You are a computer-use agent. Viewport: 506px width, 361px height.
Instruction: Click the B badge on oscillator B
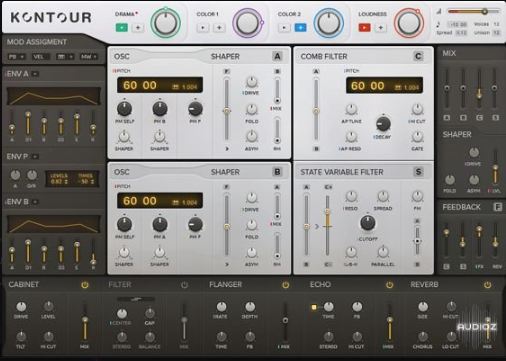click(x=277, y=172)
